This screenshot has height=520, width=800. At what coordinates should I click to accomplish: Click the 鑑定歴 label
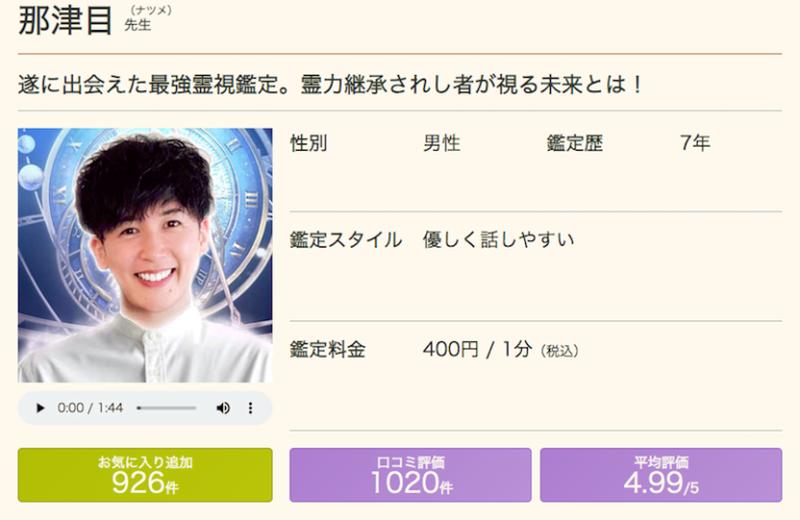(575, 143)
